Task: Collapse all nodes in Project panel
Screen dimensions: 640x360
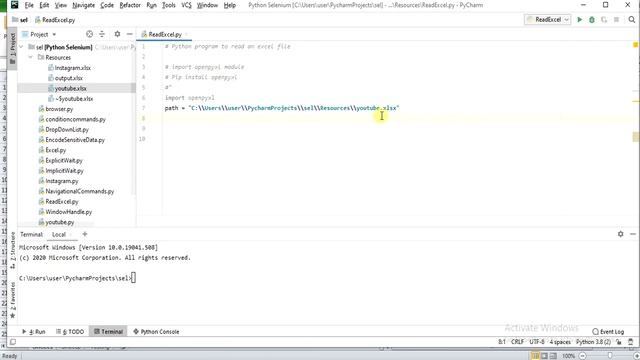Action: click(x=102, y=34)
